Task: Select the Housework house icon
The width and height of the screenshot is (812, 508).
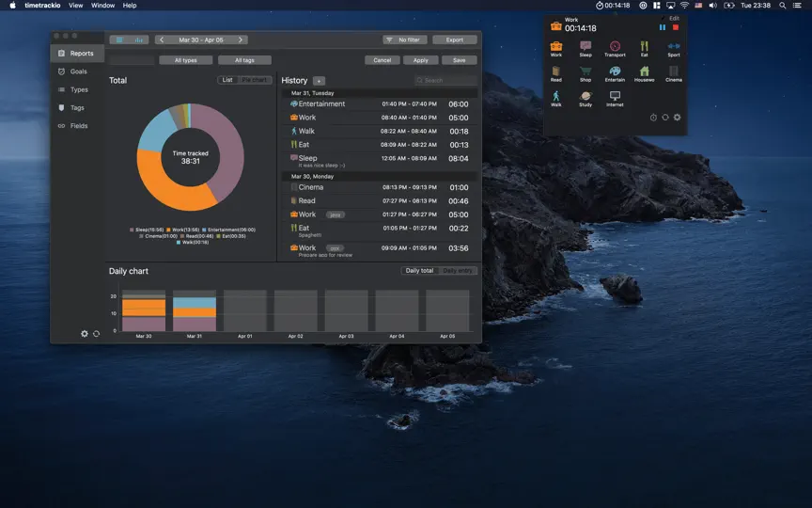Action: pyautogui.click(x=644, y=73)
